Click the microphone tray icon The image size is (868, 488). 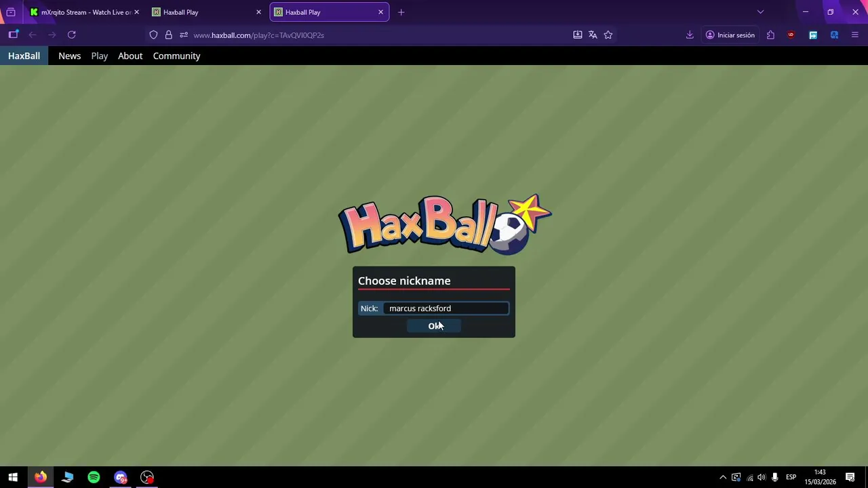pos(774,477)
